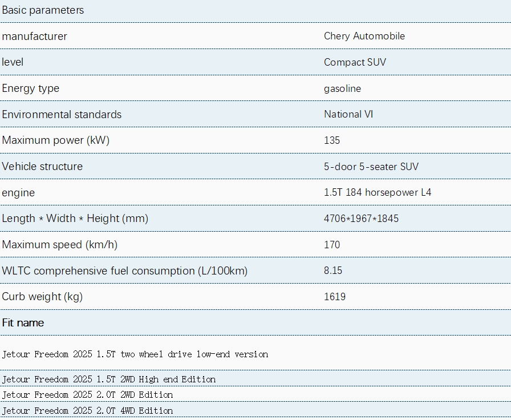The image size is (511, 420).
Task: Click the '4706*1967*1845' dimensions value
Action: click(361, 219)
